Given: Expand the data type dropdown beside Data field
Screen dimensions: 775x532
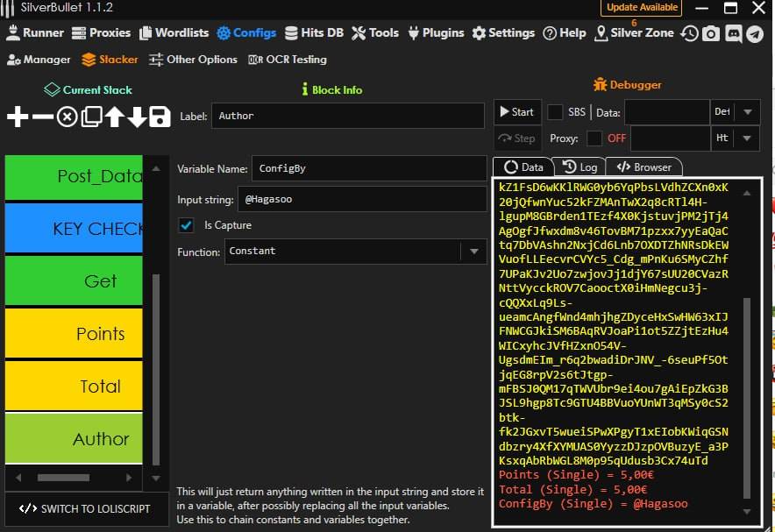Looking at the screenshot, I should 746,112.
